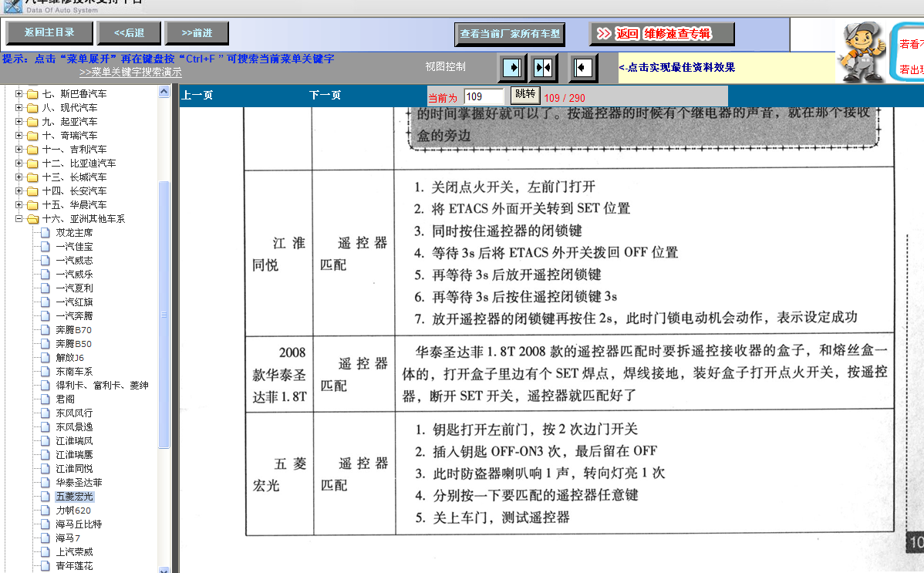The width and height of the screenshot is (924, 573).
Task: Go to next page 下一页
Action: pos(325,95)
